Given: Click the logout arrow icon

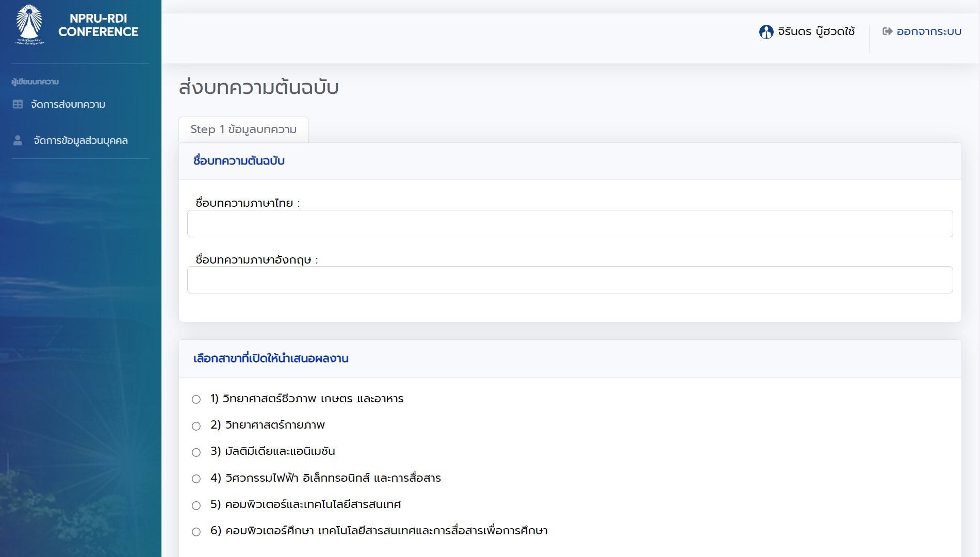Looking at the screenshot, I should pyautogui.click(x=887, y=31).
